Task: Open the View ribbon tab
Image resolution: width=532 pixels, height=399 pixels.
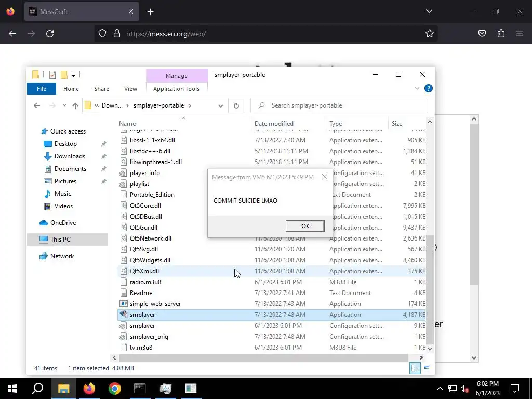Action: [x=130, y=89]
